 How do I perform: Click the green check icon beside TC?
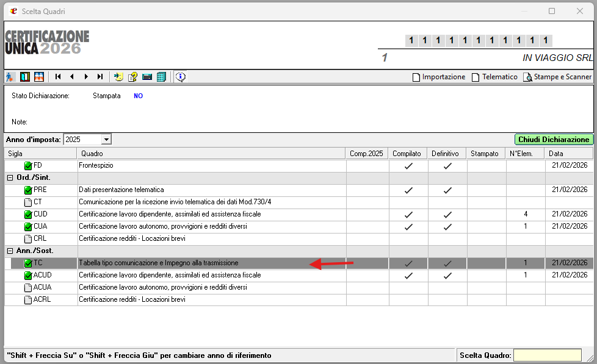pos(28,263)
